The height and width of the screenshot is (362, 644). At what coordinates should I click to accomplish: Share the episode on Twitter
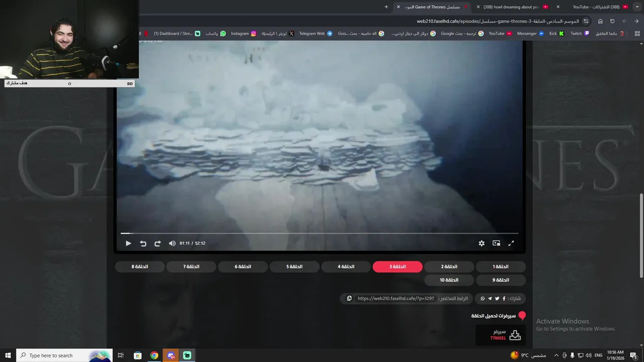click(x=497, y=299)
